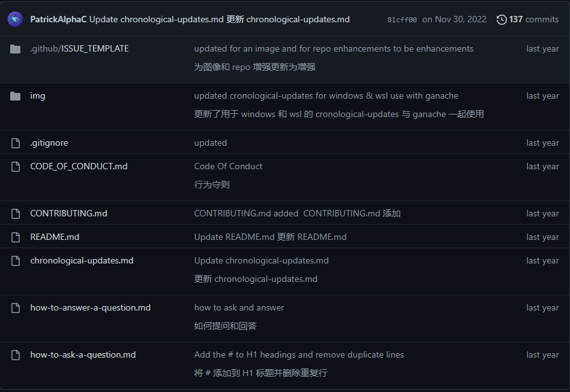Open the img folder
570x392 pixels.
38,96
